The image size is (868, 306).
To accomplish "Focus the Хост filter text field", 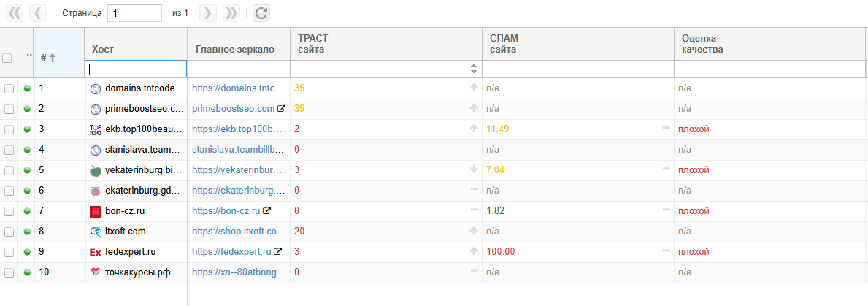I will (x=137, y=69).
